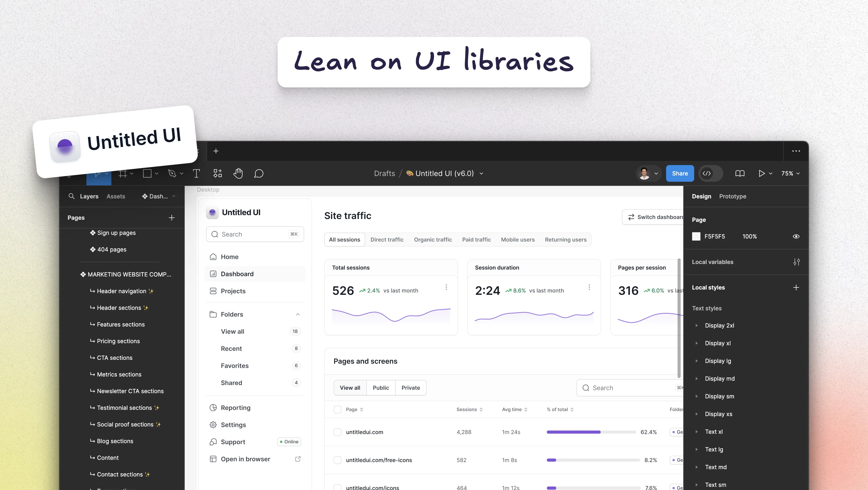Click the Share button
This screenshot has width=868, height=490.
680,173
